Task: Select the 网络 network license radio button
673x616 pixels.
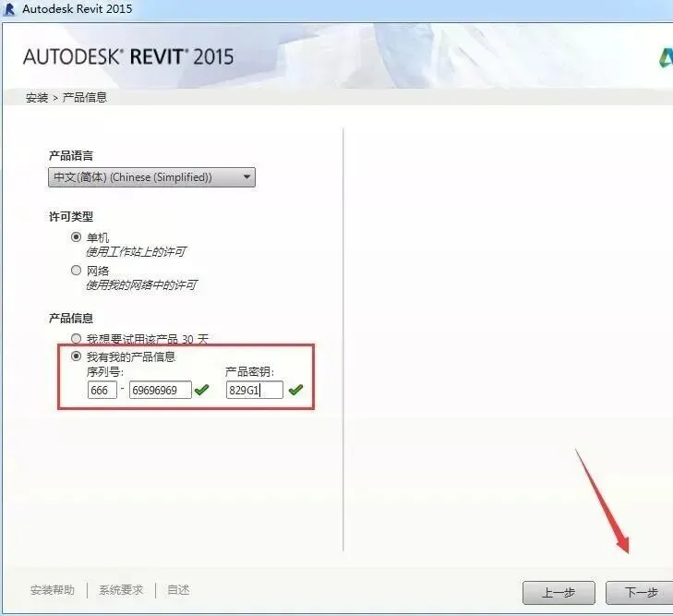Action: (x=76, y=270)
